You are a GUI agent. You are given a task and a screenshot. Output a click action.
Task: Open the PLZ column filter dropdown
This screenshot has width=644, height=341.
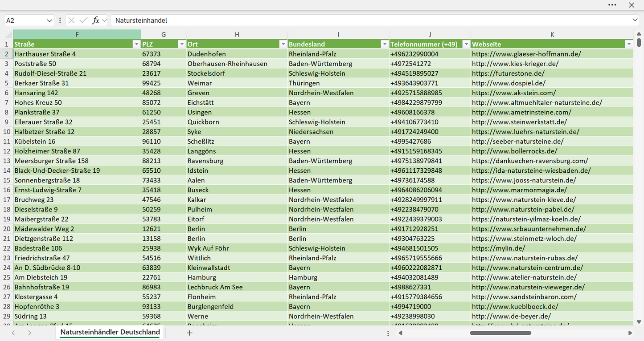181,44
